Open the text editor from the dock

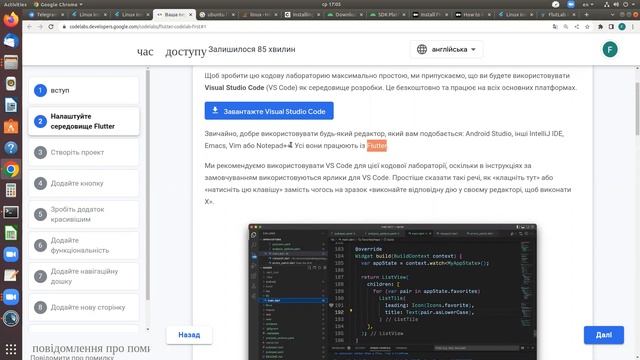(x=11, y=276)
